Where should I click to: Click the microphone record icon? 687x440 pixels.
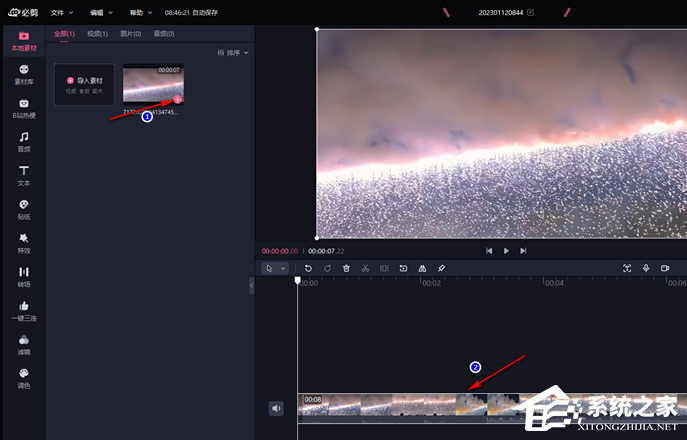pyautogui.click(x=646, y=268)
